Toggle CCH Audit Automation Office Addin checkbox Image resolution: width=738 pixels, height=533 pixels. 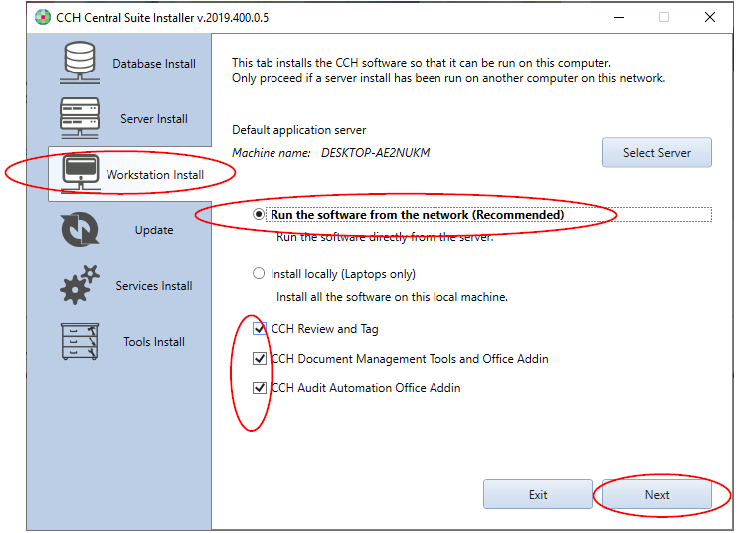(260, 388)
